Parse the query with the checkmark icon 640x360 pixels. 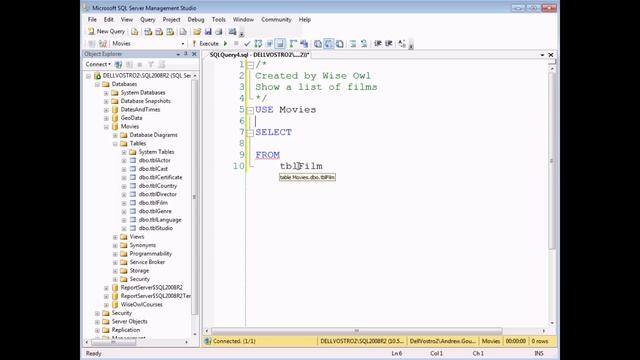pos(247,43)
